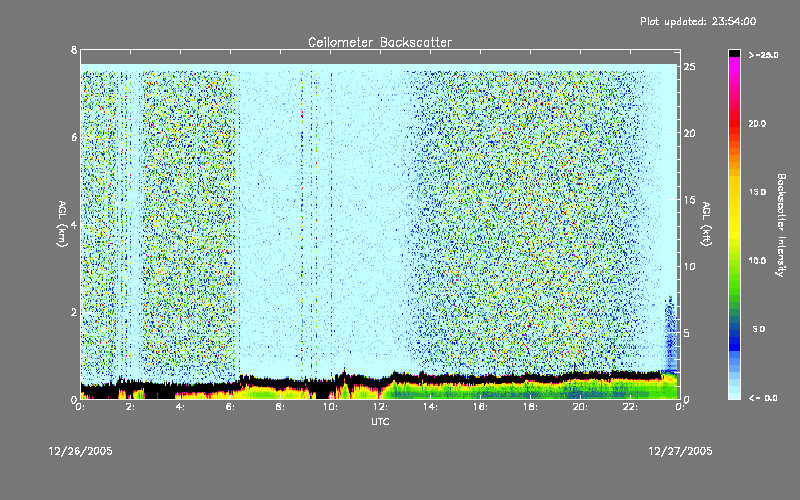Click the left 'AGL (km)' axis label

pos(62,224)
